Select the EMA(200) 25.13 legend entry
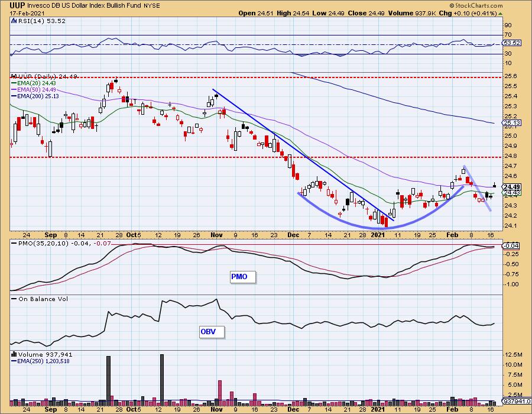This screenshot has height=414, width=532. [35, 96]
